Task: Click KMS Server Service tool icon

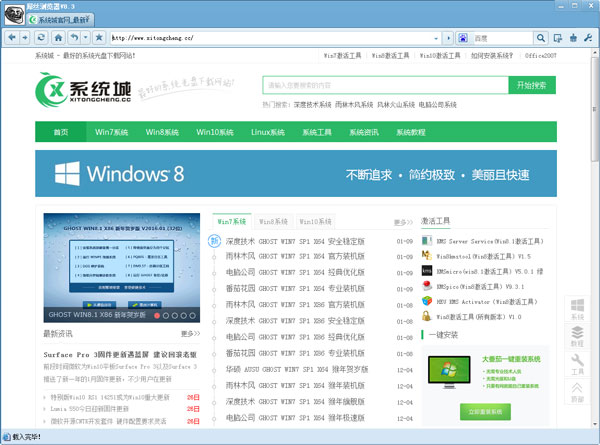Action: [427, 241]
